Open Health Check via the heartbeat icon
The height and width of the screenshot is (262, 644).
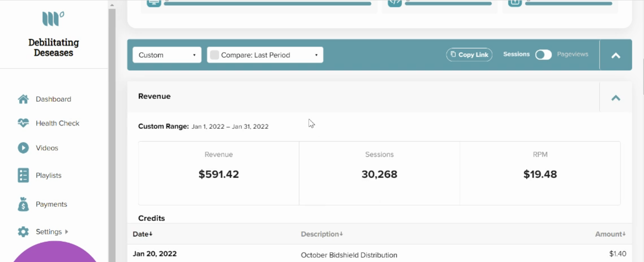click(23, 123)
